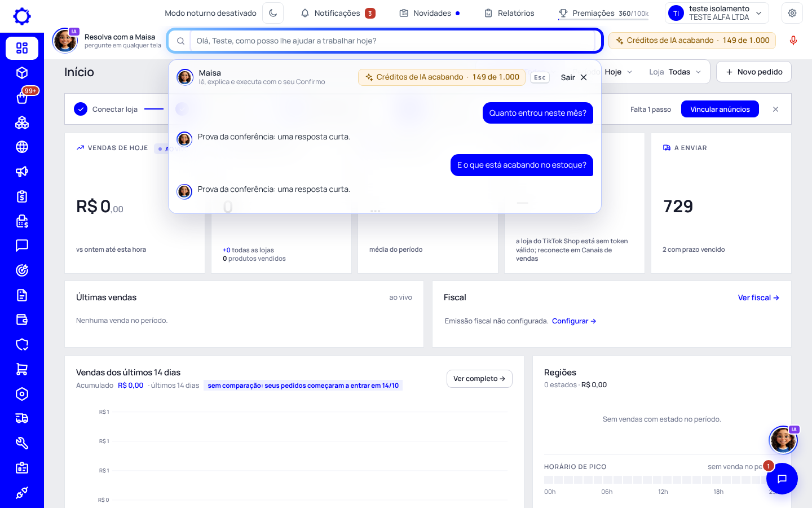Open the megaphone marketing icon in sidebar
812x508 pixels.
click(22, 172)
